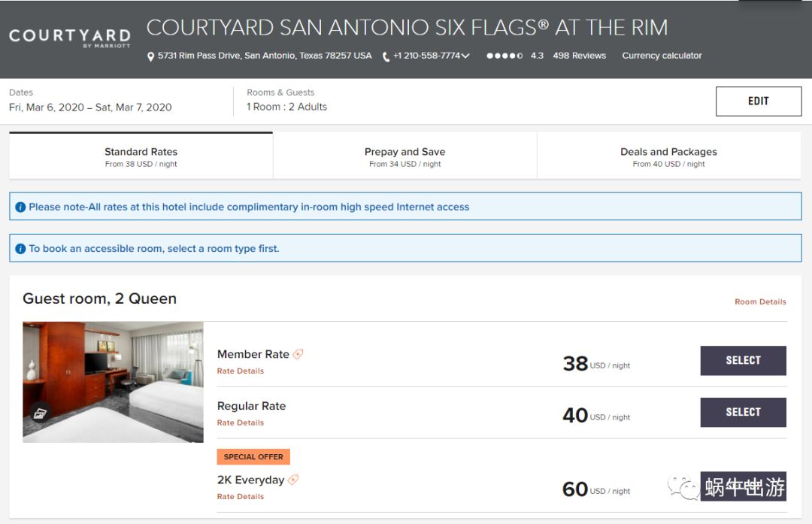This screenshot has height=524, width=812.
Task: Switch to the Deals and Packages tab
Action: coord(668,156)
